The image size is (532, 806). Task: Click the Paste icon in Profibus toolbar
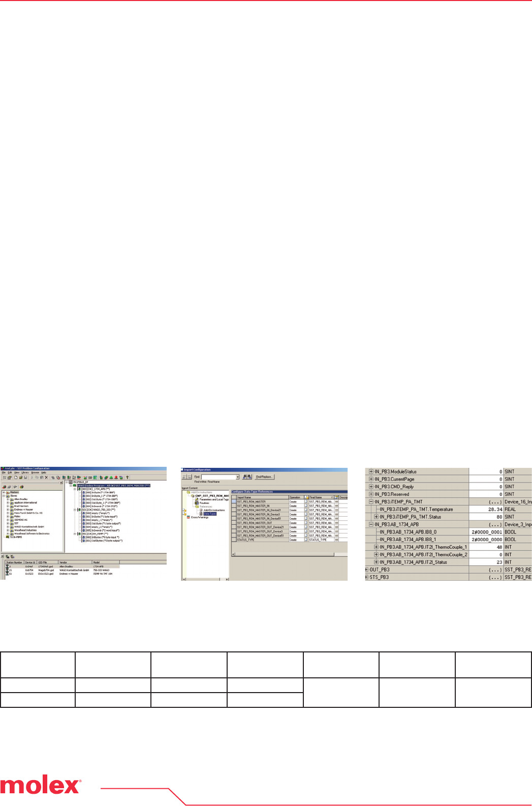41,477
